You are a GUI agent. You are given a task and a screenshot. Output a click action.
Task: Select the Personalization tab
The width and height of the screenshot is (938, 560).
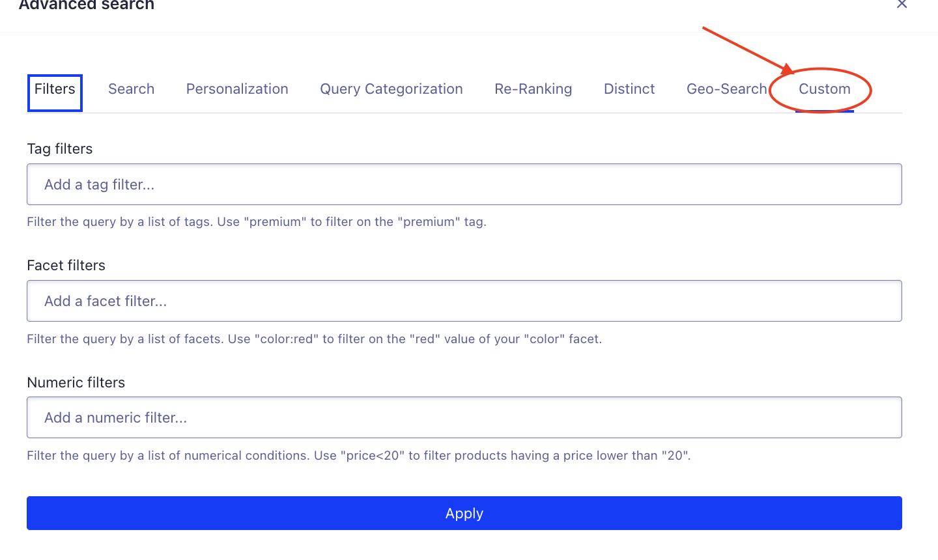click(237, 90)
